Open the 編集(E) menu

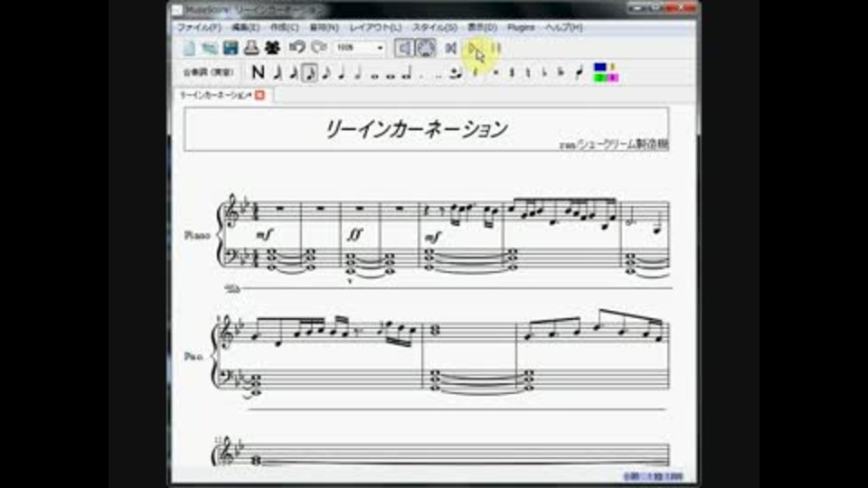pos(245,27)
